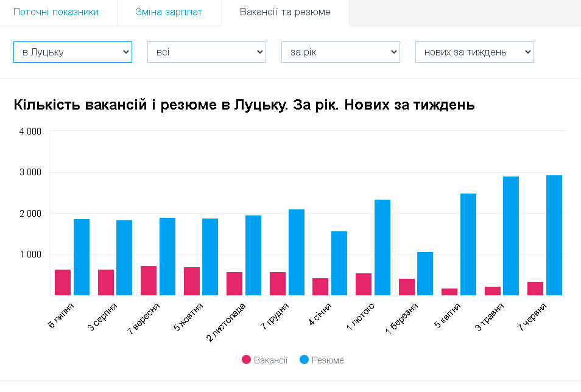Click the pink Вакансії legend circle
This screenshot has width=581, height=392.
click(x=247, y=360)
